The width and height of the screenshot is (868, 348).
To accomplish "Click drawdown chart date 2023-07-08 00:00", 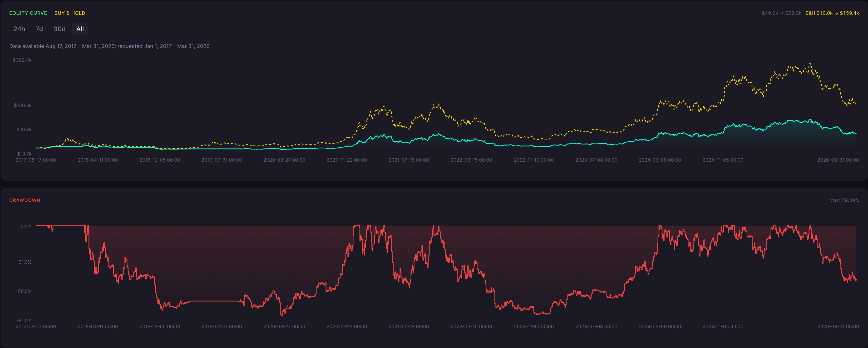I will (596, 327).
